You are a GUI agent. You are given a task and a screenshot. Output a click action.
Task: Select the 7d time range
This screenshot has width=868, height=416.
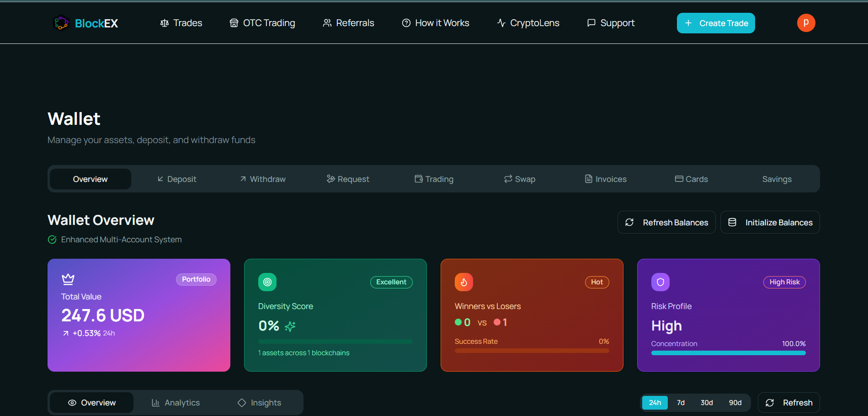pyautogui.click(x=681, y=403)
